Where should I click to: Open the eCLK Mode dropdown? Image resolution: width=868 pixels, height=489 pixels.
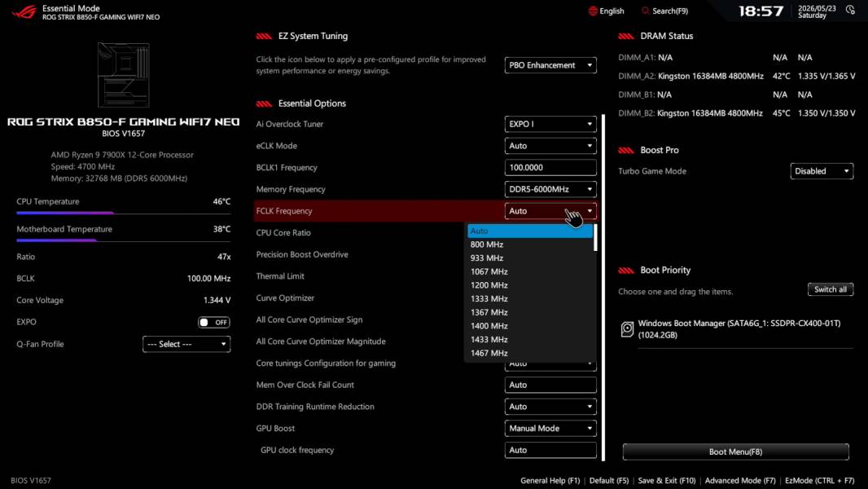tap(550, 146)
